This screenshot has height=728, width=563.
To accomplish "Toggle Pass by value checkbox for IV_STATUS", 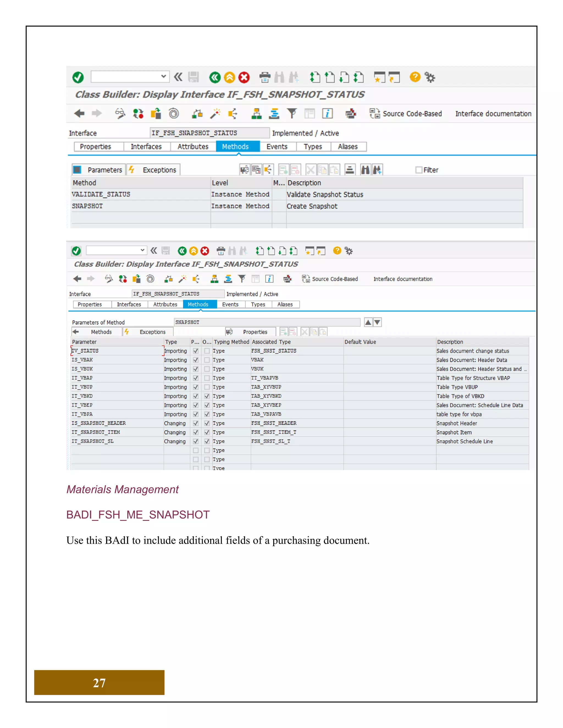I will click(x=196, y=351).
